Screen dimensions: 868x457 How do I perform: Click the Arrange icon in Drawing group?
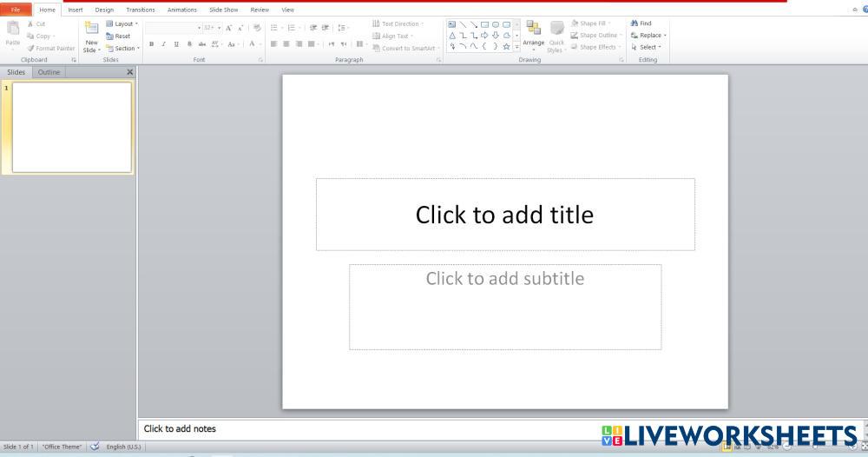[533, 30]
